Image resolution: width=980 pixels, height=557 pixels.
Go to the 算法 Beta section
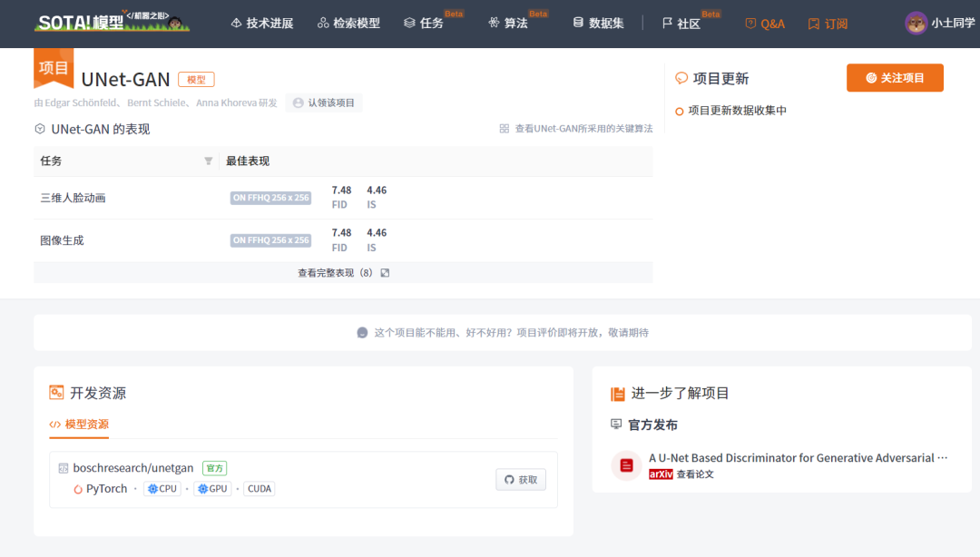pyautogui.click(x=516, y=23)
